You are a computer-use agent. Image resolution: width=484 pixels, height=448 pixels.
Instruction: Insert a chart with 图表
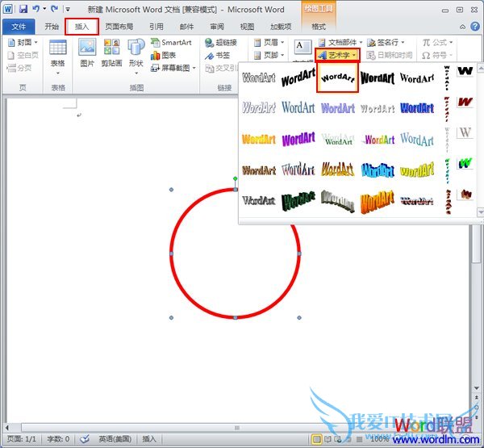163,56
